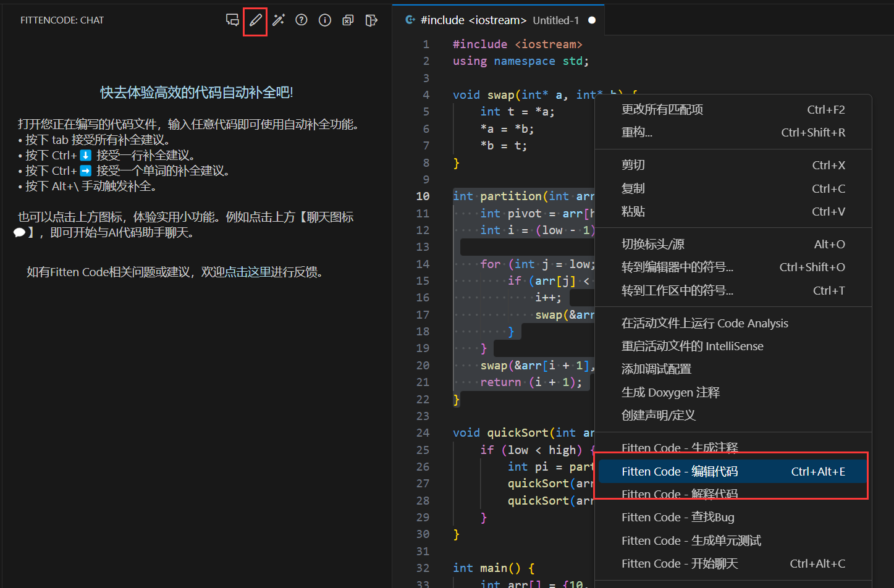This screenshot has width=894, height=588.
Task: Select 转到编辑器中的符号... menu entry
Action: pyautogui.click(x=733, y=267)
